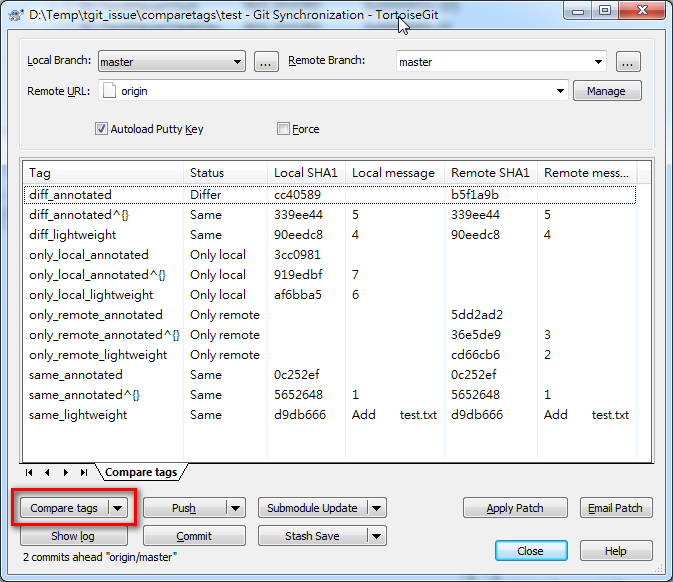Screen dimensions: 673x582
Task: Click the Manage button
Action: pos(607,91)
